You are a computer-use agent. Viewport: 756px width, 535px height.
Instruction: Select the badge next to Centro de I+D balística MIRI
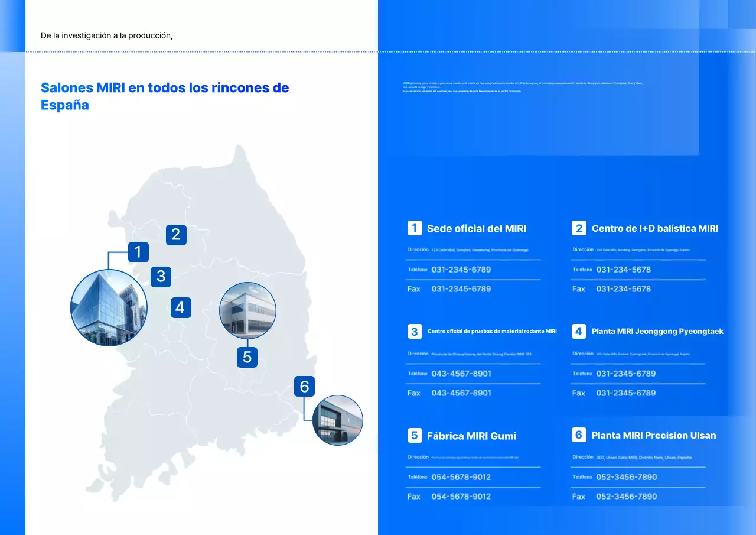click(579, 228)
